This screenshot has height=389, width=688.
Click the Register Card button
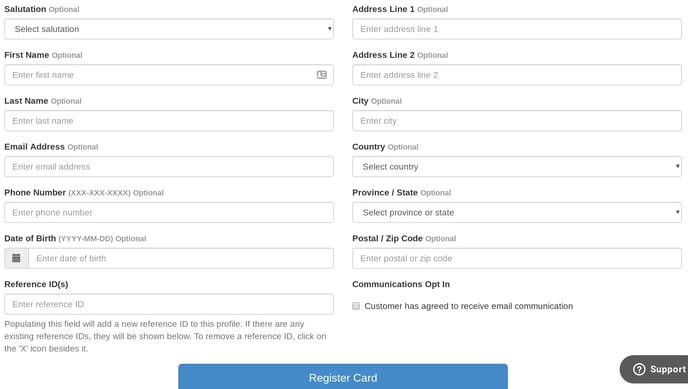point(343,377)
